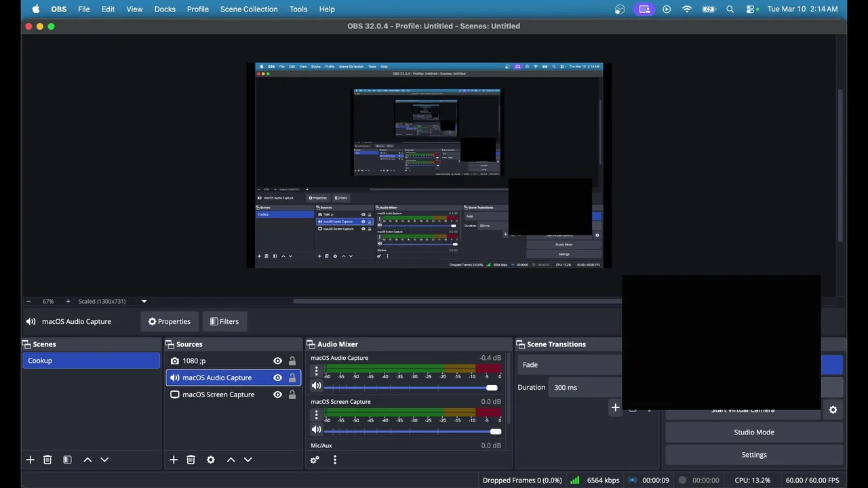Add a scene transition with plus icon
Image resolution: width=868 pixels, height=488 pixels.
click(615, 407)
